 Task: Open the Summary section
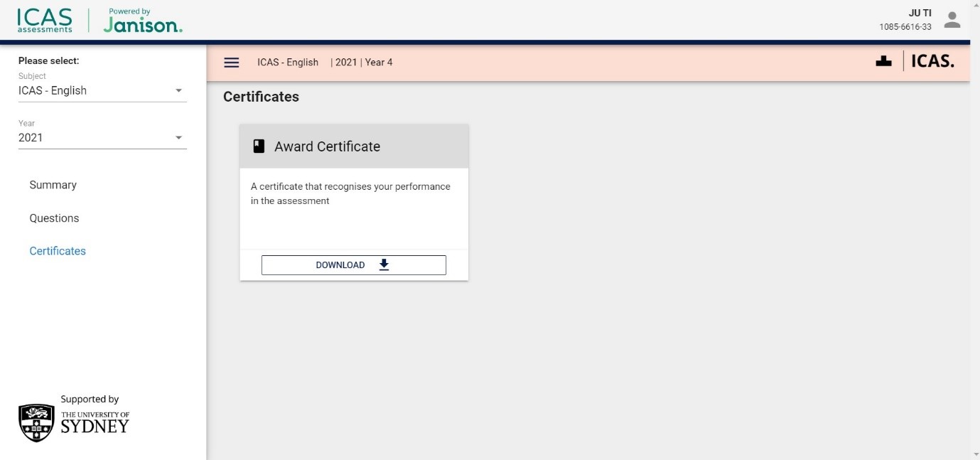(53, 185)
